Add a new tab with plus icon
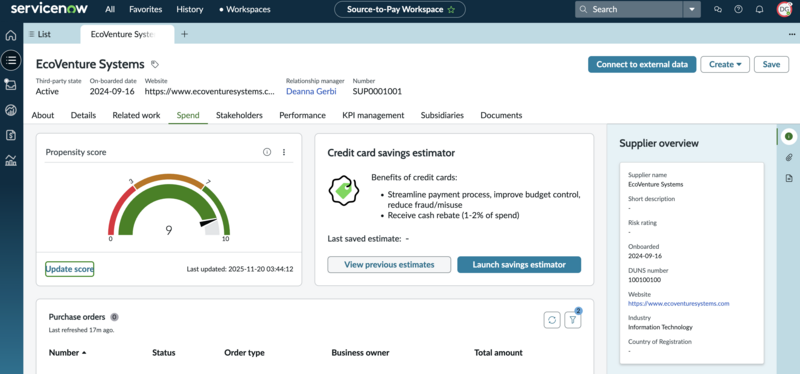 (185, 34)
